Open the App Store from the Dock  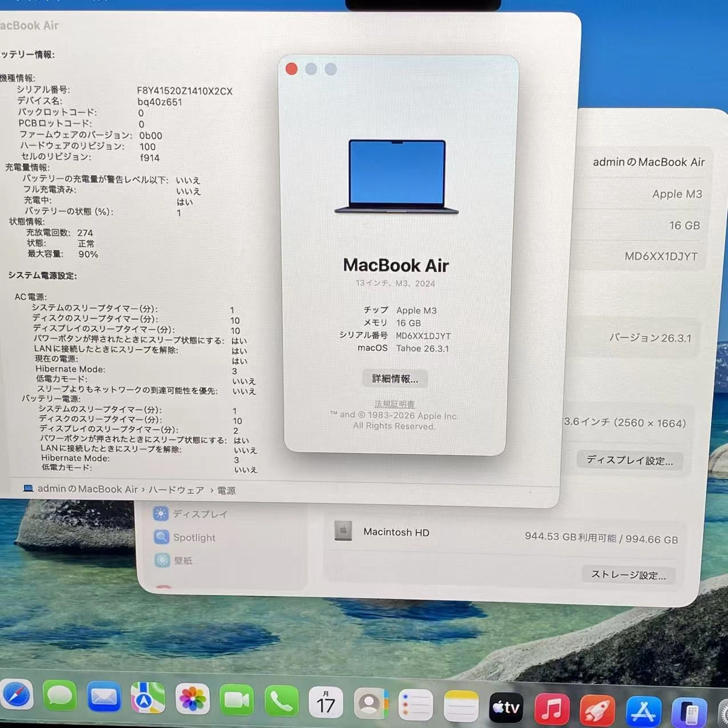tap(644, 712)
